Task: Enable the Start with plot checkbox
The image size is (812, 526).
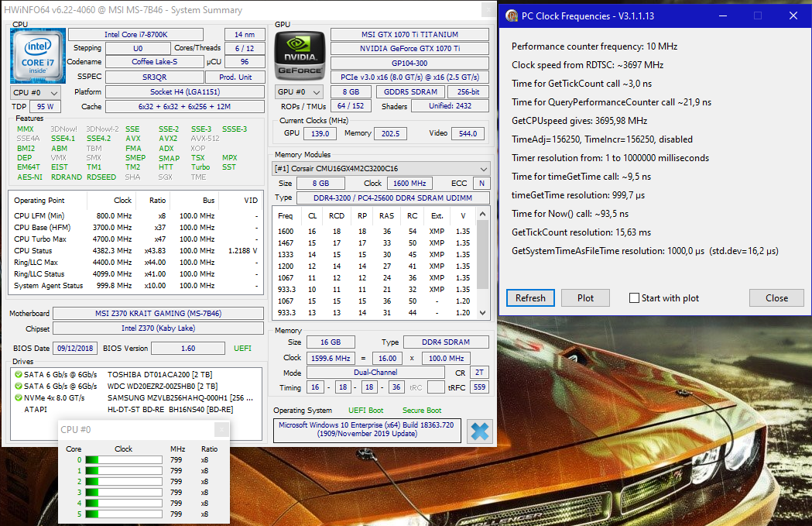Action: point(634,298)
